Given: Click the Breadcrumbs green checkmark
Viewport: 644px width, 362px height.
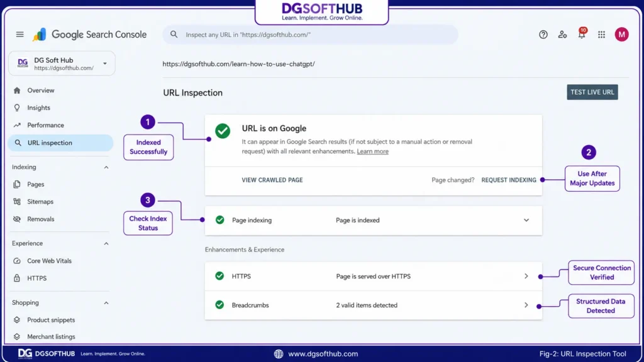Looking at the screenshot, I should tap(219, 305).
